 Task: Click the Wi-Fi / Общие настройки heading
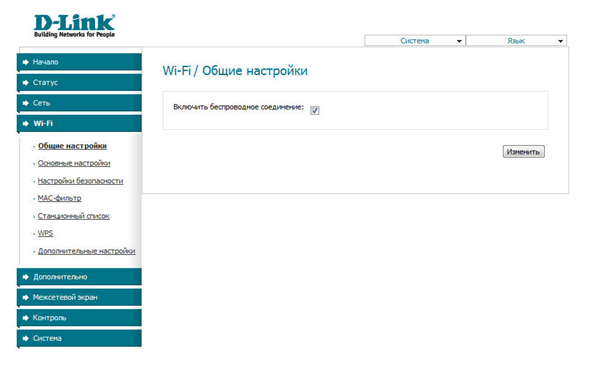coord(235,71)
